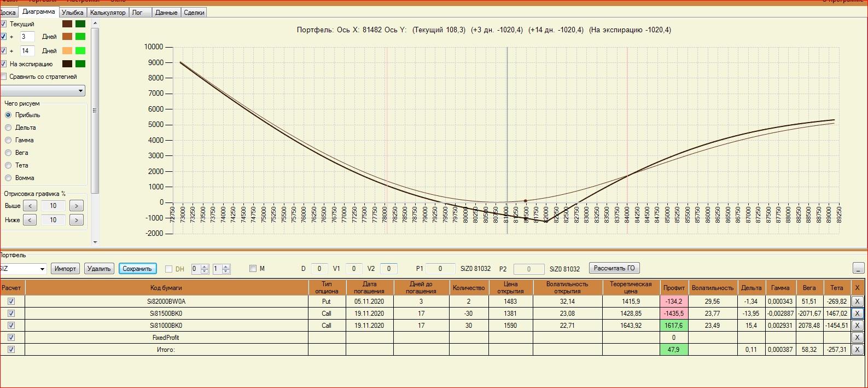Click the 14 days input field
Image resolution: width=868 pixels, height=388 pixels.
[x=27, y=51]
